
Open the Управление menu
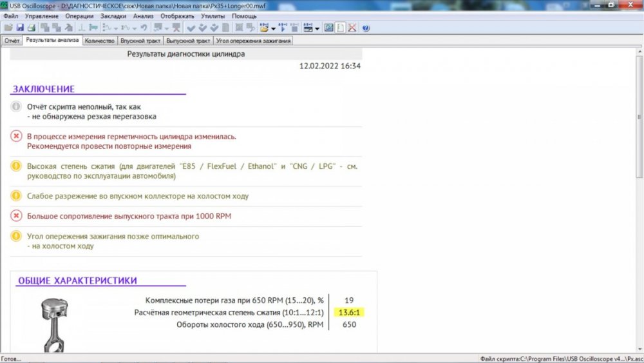pos(41,16)
